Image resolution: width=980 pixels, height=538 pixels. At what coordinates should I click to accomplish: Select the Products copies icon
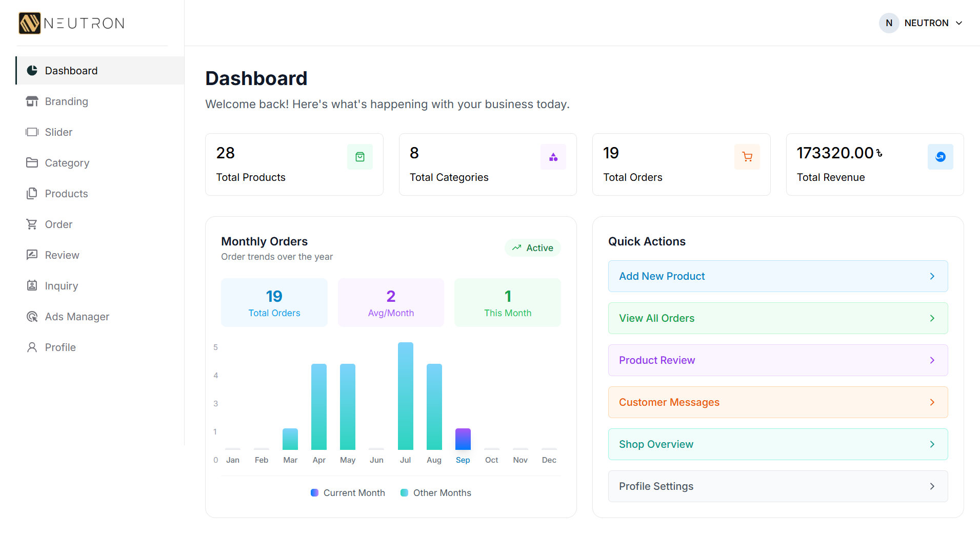(32, 193)
